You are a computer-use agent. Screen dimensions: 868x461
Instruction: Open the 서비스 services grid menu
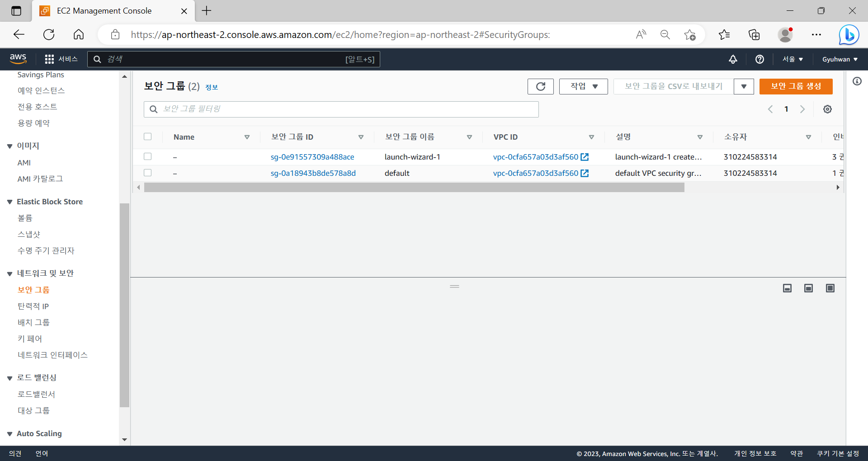coord(61,59)
